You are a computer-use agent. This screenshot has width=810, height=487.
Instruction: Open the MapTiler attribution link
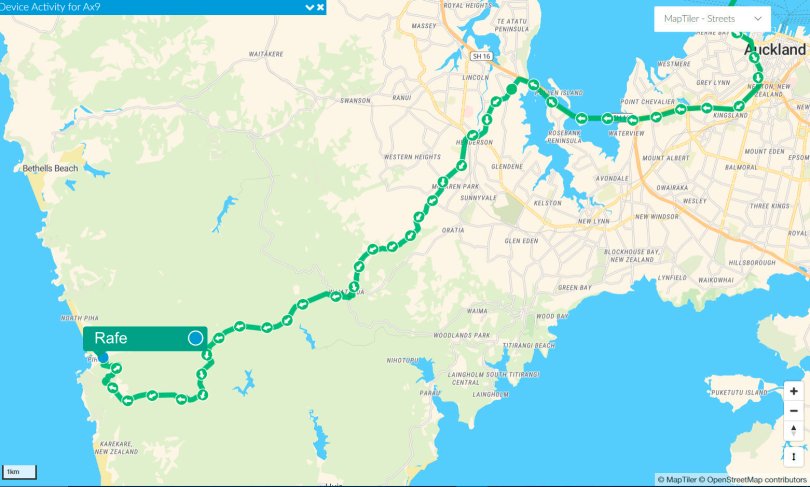(677, 480)
